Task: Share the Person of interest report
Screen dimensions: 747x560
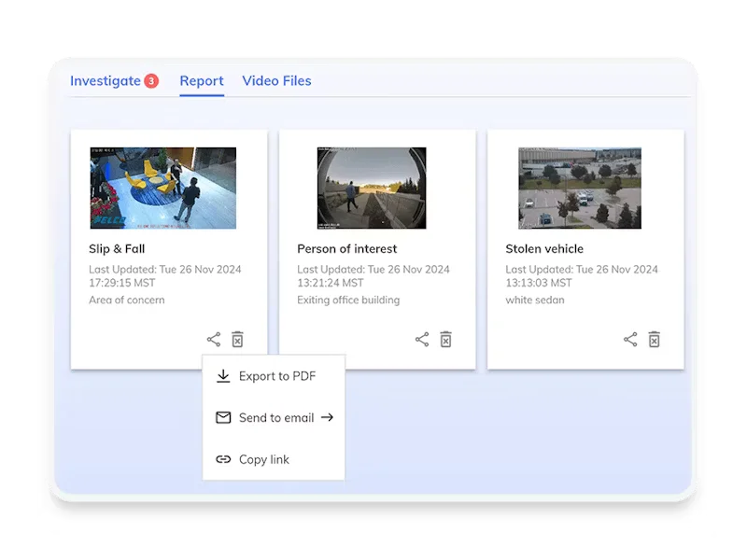Action: tap(422, 340)
